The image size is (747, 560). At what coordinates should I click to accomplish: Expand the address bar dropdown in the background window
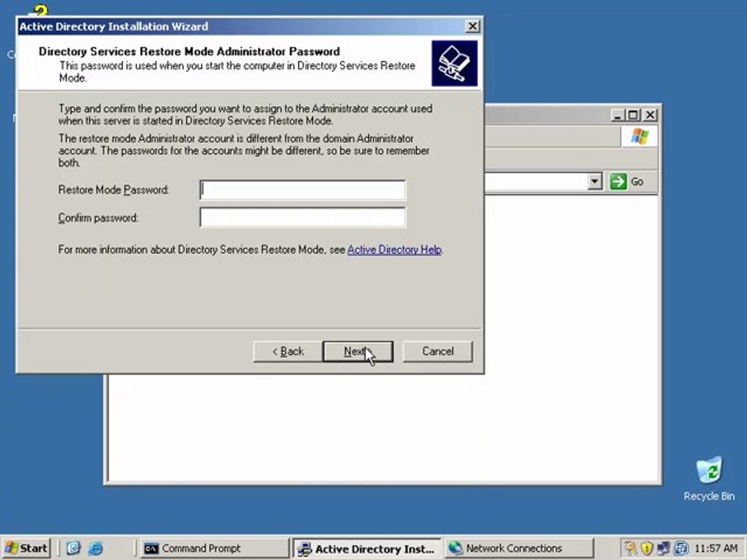pyautogui.click(x=594, y=181)
